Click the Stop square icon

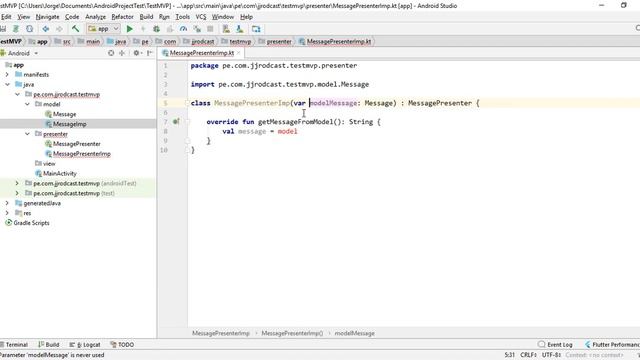(x=210, y=29)
